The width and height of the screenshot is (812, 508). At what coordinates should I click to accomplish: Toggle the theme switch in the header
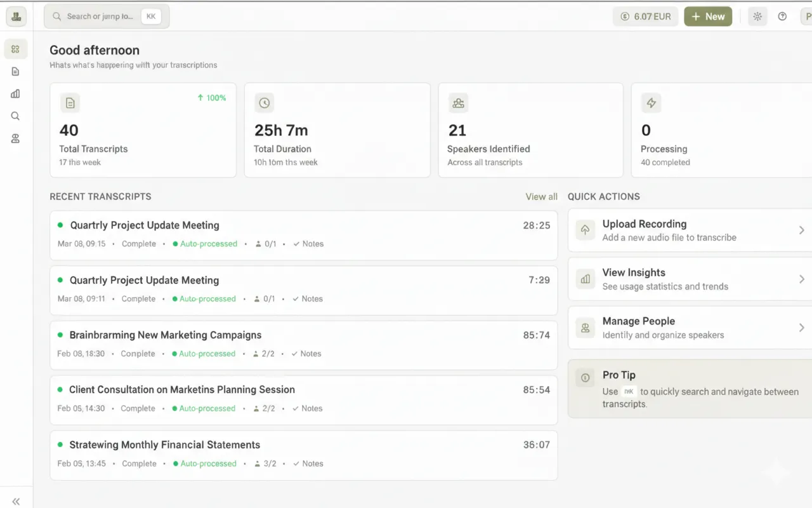click(757, 16)
